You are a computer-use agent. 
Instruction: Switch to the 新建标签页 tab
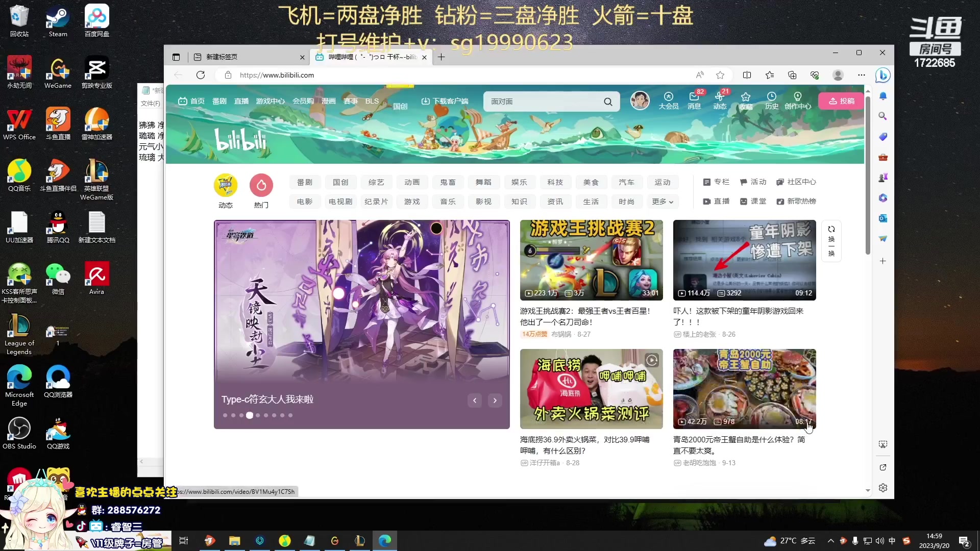coord(249,57)
